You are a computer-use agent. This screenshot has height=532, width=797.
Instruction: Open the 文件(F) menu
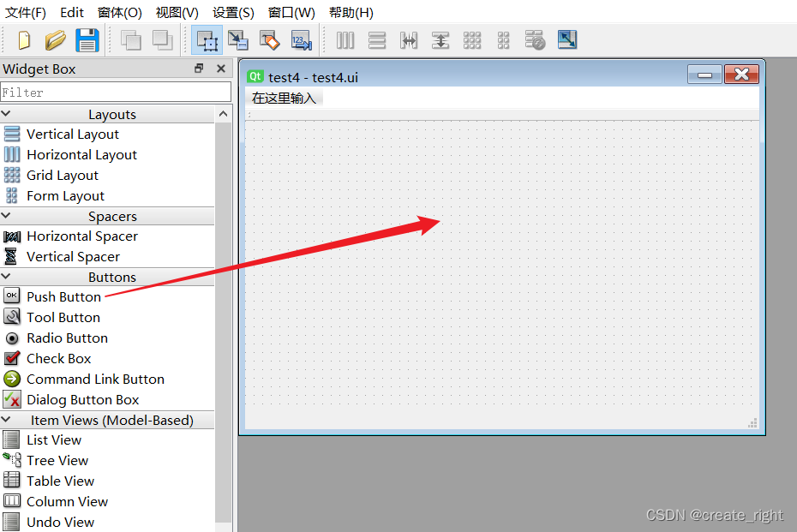(26, 12)
